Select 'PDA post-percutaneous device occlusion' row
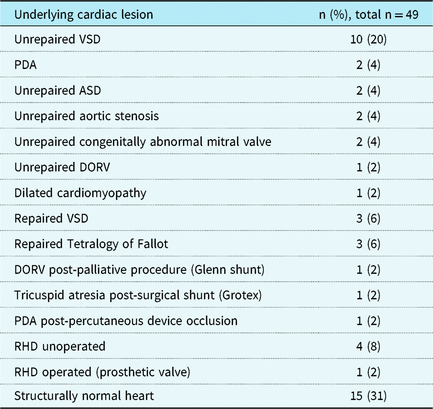 (x=216, y=321)
